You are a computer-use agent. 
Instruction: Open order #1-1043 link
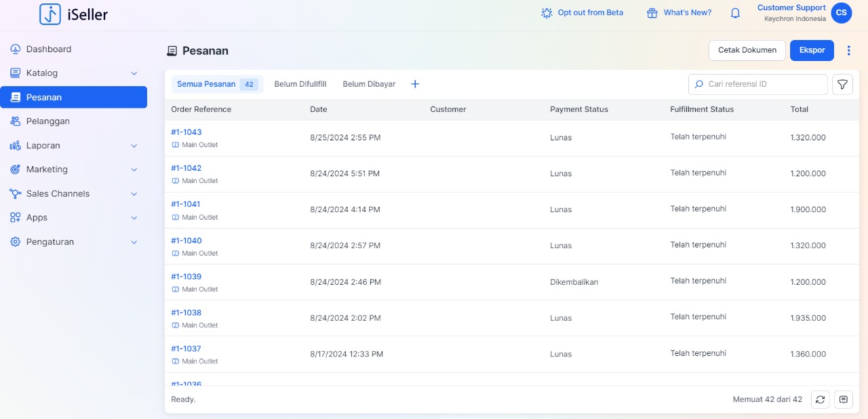tap(186, 132)
